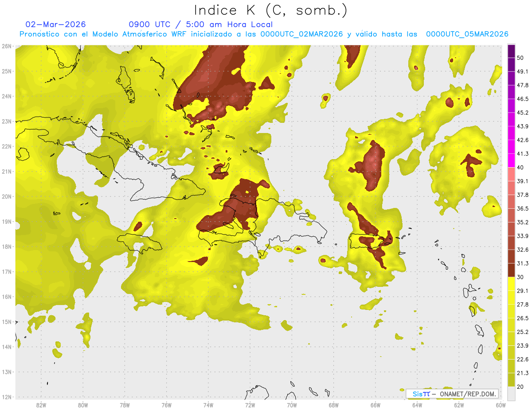
Task: Click the latitude label '18N'
Action: click(7, 247)
